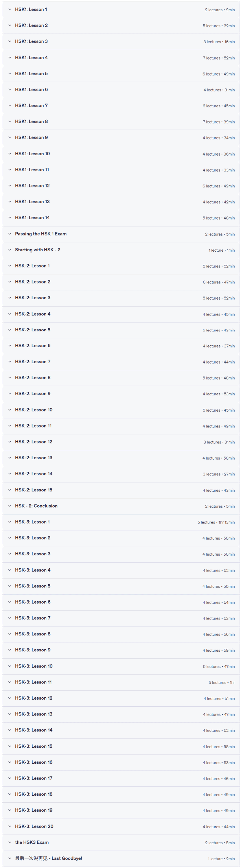Viewport: 241px width, 868px height.
Task: Toggle chevron for HSK-2: Lesson 5
Action: [10, 330]
